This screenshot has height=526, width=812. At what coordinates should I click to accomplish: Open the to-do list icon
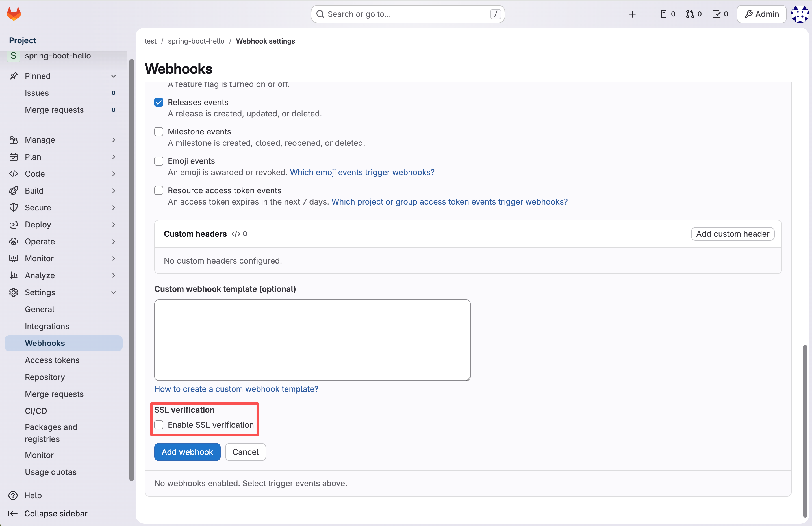tap(720, 14)
